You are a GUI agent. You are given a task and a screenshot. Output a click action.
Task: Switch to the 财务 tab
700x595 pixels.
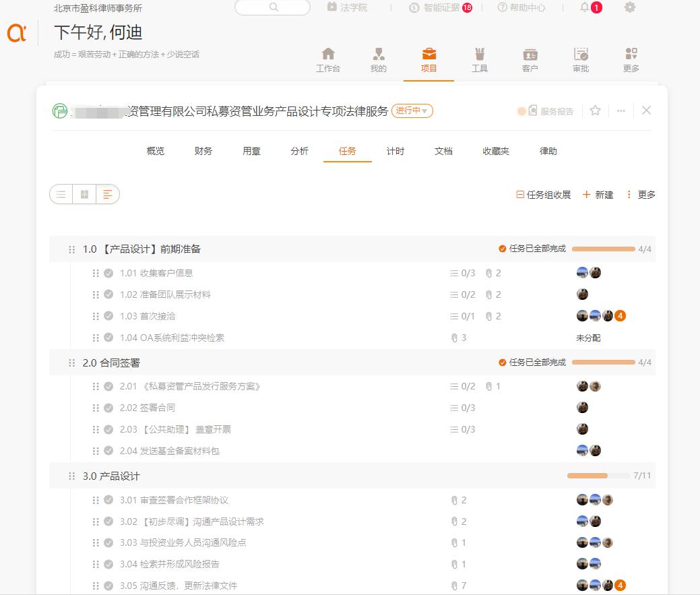203,151
